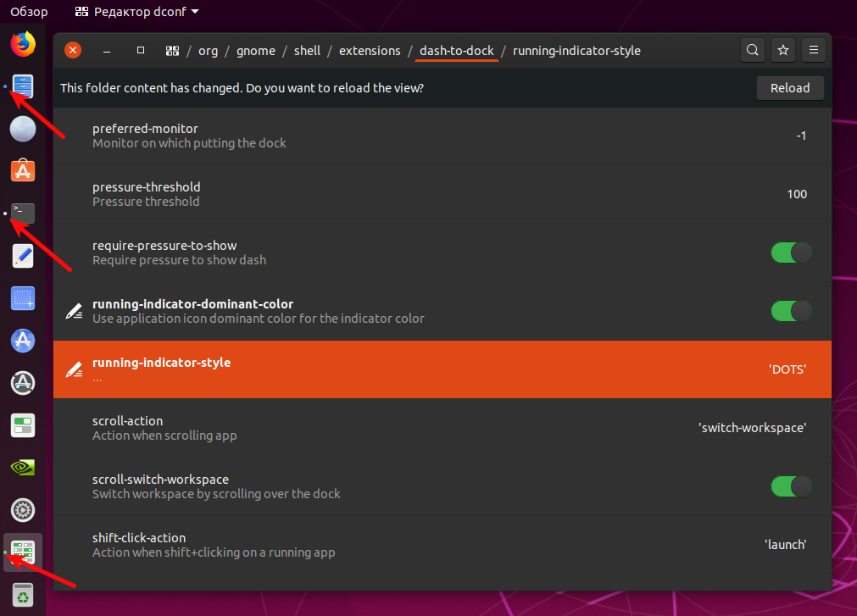Open the blue App Store dock icon
Viewport: 857px width, 616px height.
click(x=23, y=341)
